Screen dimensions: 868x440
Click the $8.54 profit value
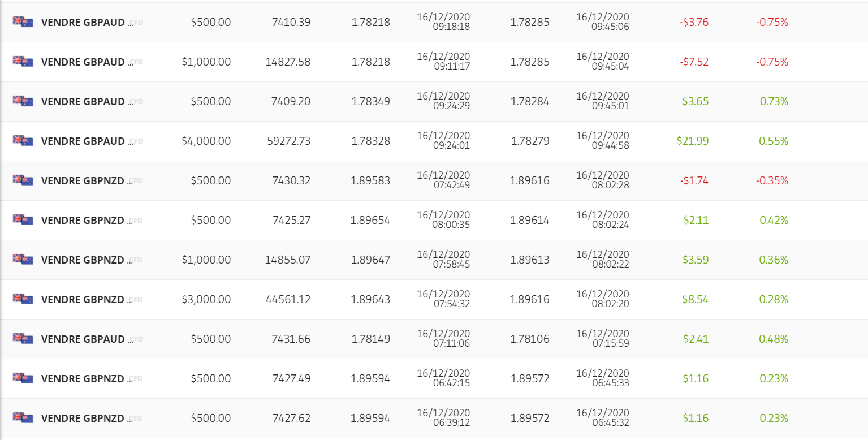pyautogui.click(x=696, y=300)
